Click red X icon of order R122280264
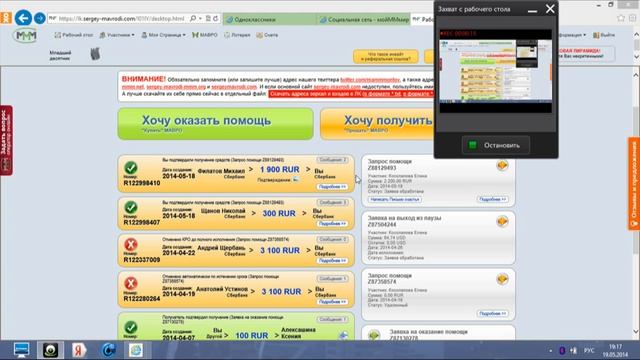 (131, 283)
